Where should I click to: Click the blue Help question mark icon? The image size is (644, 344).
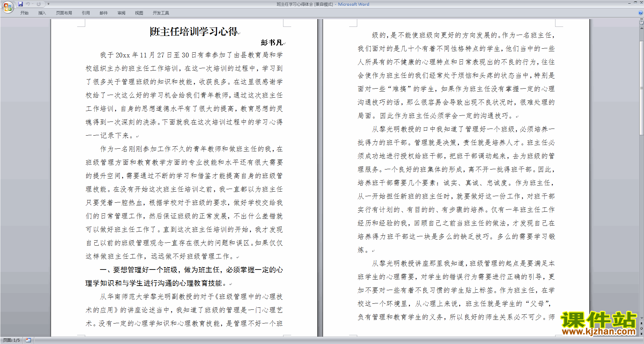pos(641,13)
